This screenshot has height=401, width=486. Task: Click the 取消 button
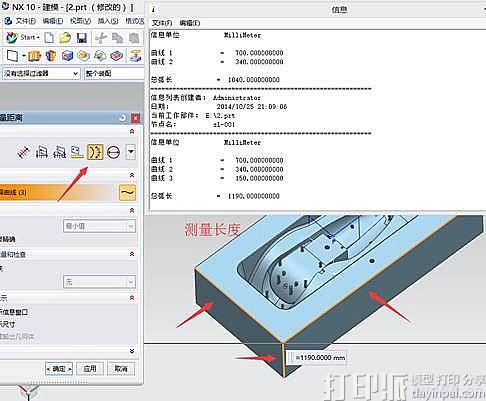click(x=121, y=369)
